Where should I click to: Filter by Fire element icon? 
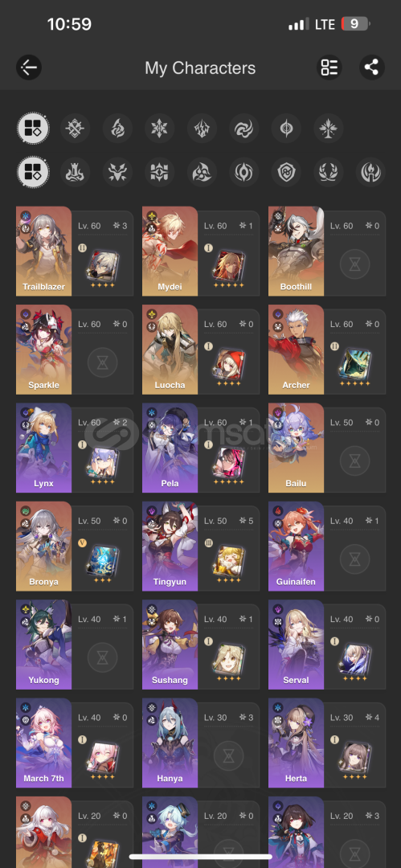[x=117, y=129]
